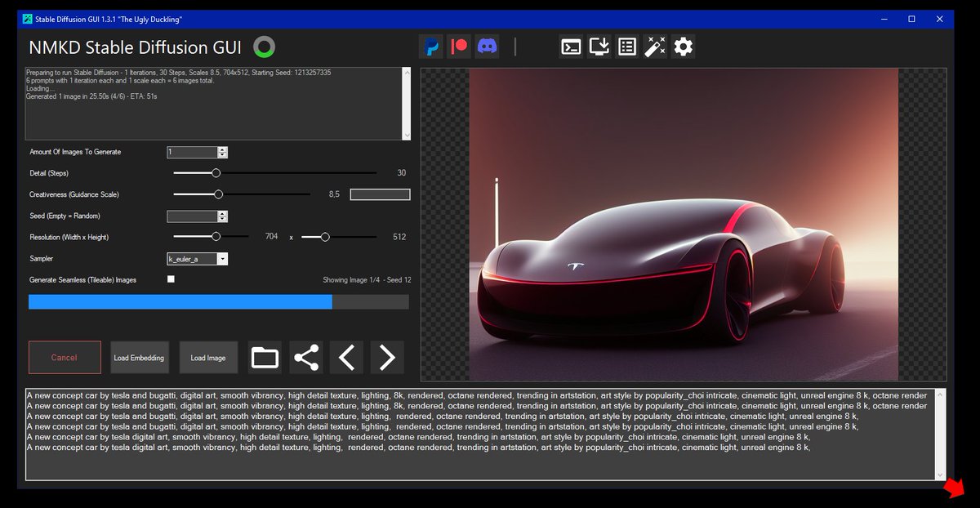
Task: Open the magic wand post-processing icon
Action: 655,47
